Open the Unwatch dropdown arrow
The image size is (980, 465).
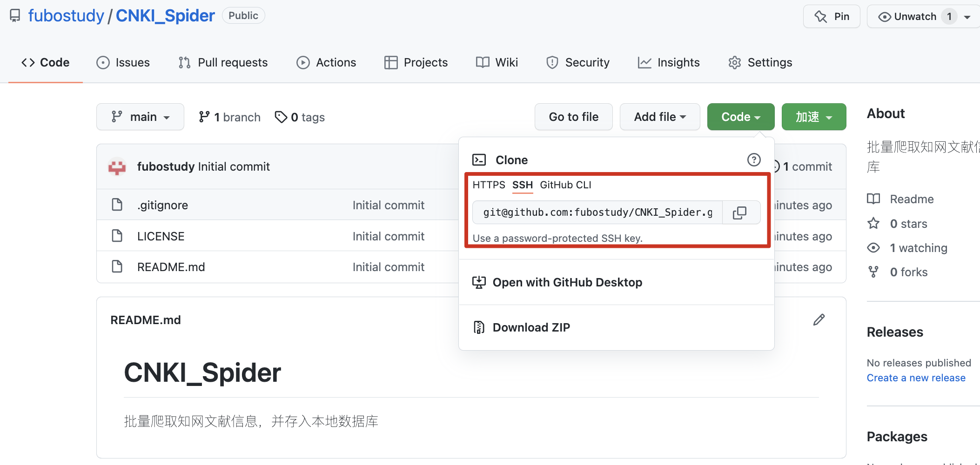pos(967,17)
